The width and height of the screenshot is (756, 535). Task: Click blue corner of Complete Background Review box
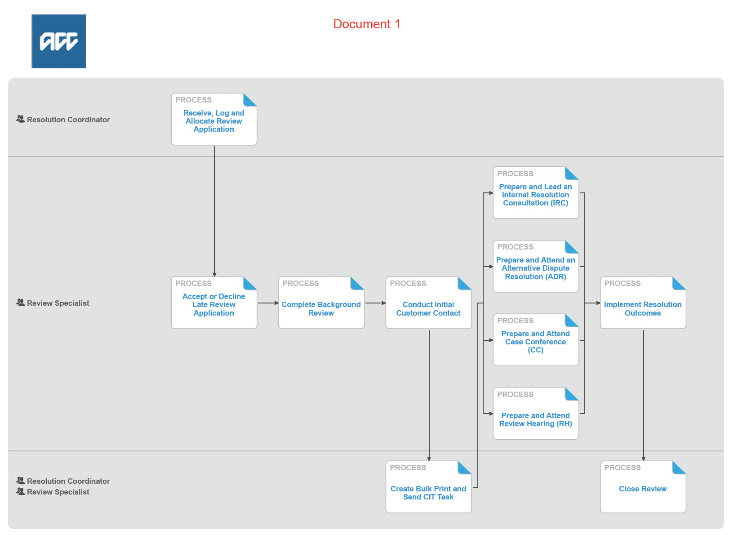click(358, 283)
